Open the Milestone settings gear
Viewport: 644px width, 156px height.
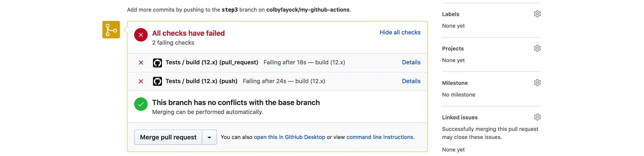(537, 83)
